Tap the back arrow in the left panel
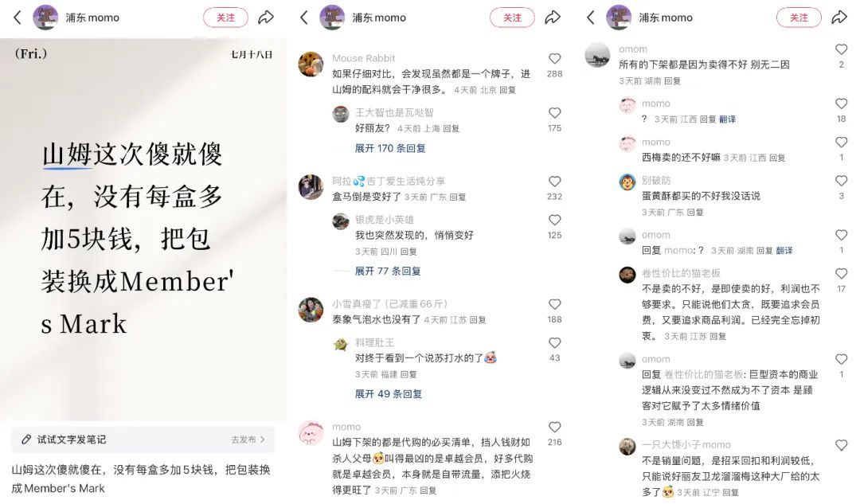This screenshot has height=504, width=860. point(18,18)
